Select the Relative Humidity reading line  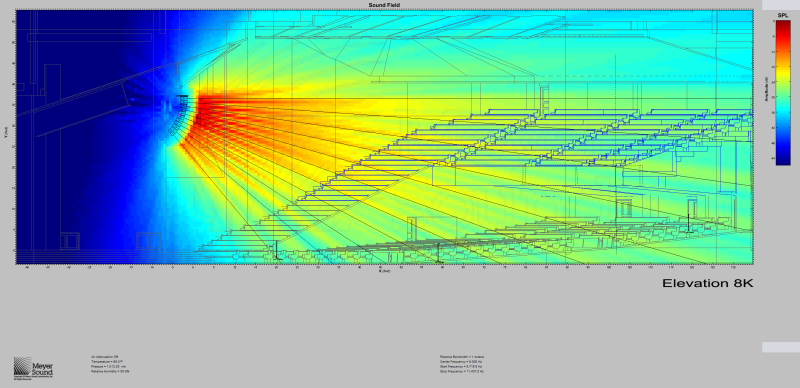pos(105,371)
